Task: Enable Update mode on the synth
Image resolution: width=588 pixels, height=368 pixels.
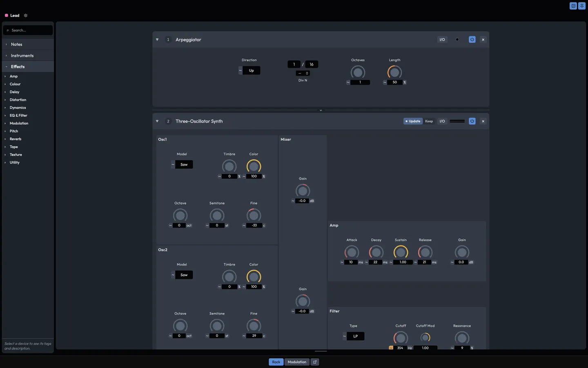Action: pyautogui.click(x=413, y=121)
